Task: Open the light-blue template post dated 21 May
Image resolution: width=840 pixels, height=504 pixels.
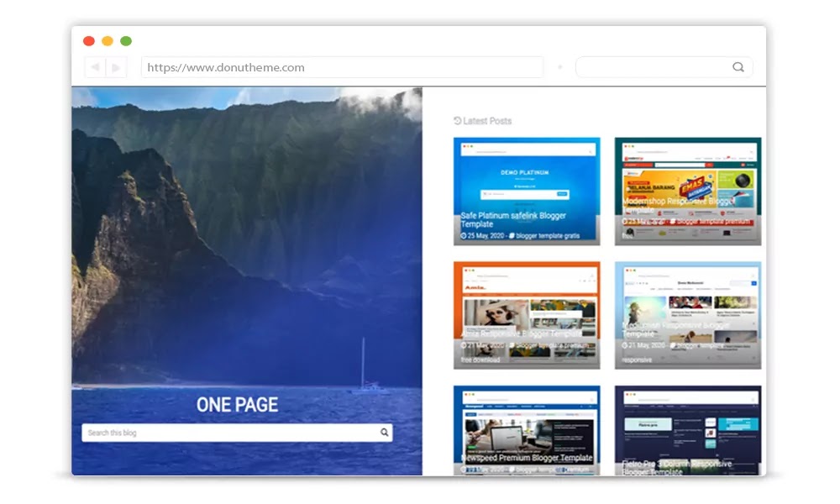Action: (688, 315)
